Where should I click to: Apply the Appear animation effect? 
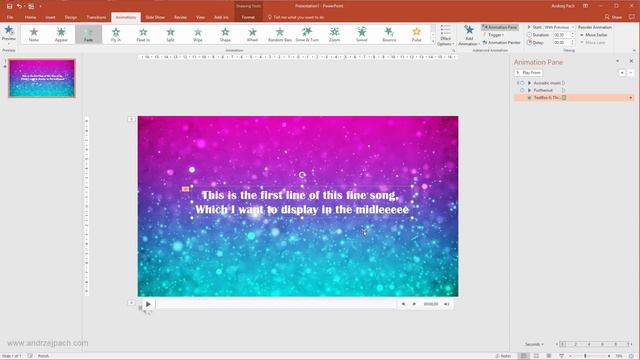coord(61,34)
